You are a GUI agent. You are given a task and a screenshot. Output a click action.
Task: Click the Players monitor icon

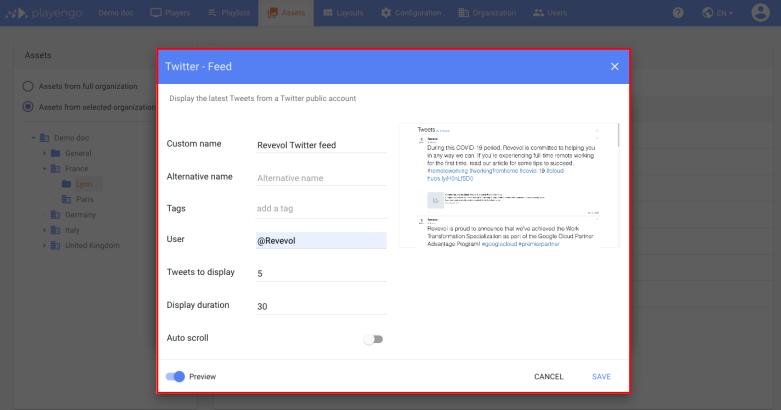click(156, 13)
